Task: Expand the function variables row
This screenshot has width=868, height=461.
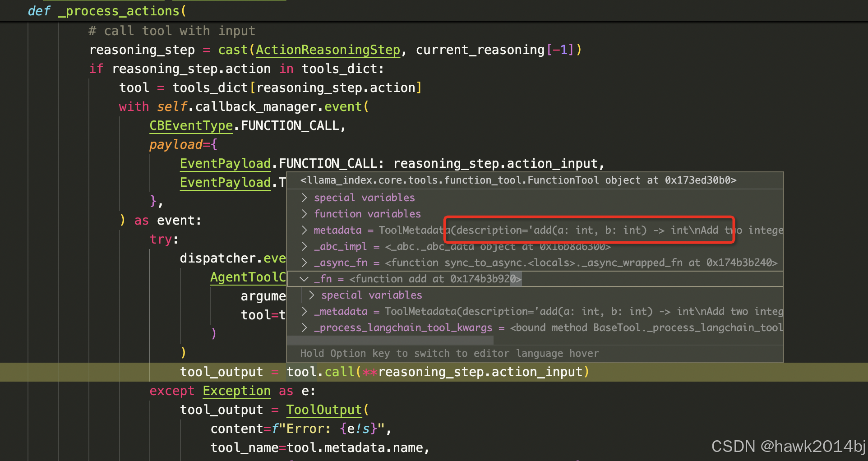Action: point(305,214)
